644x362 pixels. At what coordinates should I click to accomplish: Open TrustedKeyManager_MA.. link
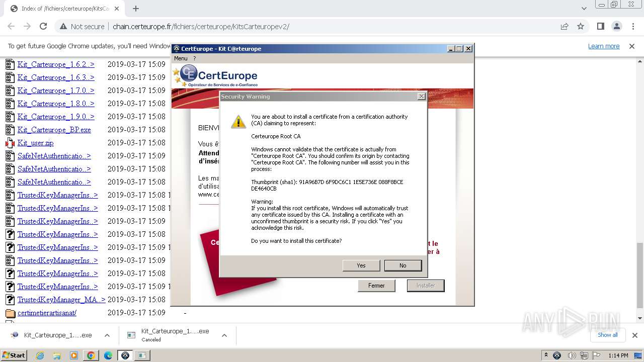point(61,300)
